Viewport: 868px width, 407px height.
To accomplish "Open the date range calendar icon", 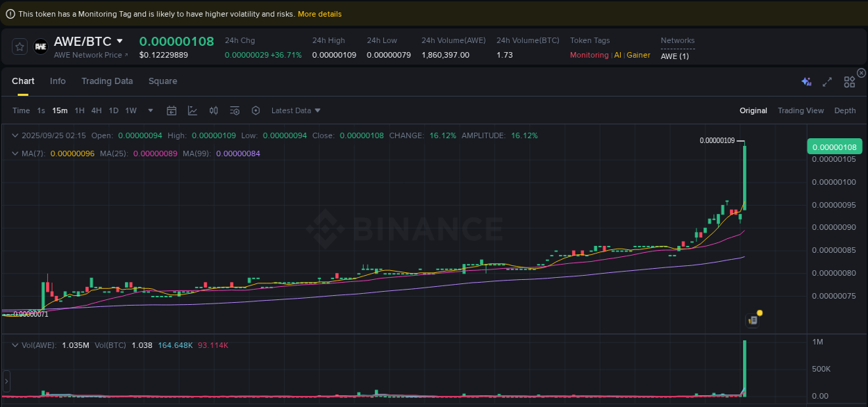I will pos(172,110).
